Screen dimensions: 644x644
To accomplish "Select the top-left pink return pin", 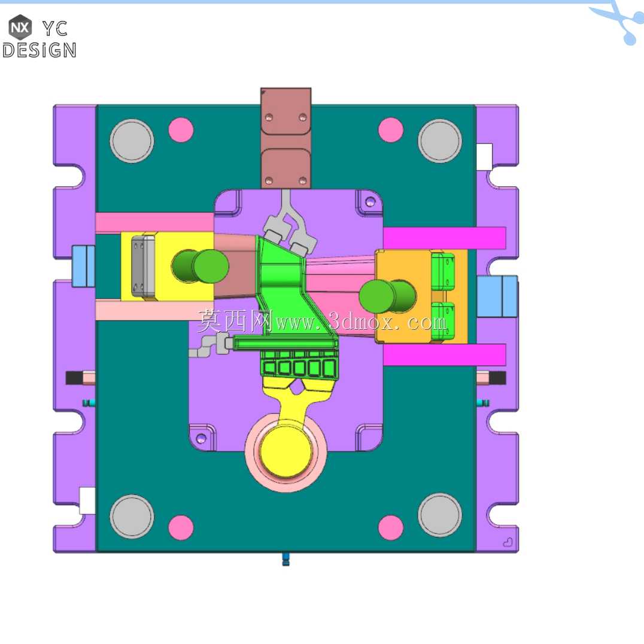I will tap(181, 130).
